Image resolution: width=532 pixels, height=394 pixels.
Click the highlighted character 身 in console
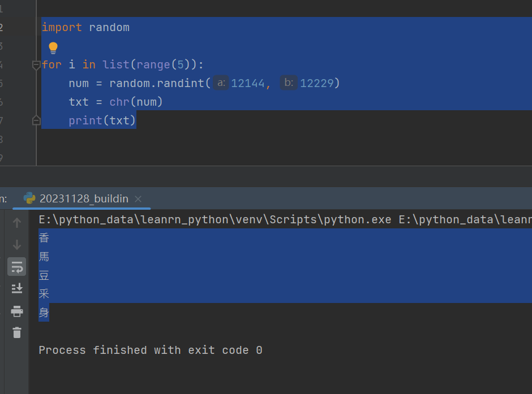point(44,312)
